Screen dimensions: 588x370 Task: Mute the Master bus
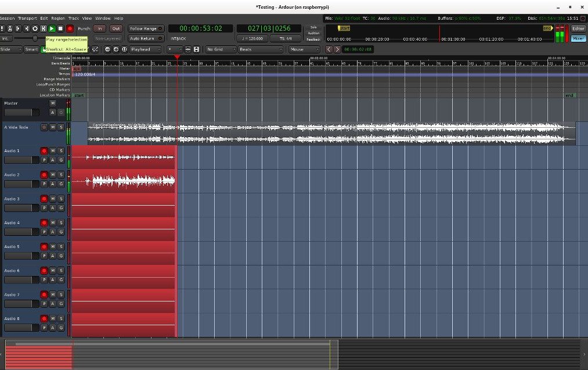(53, 103)
